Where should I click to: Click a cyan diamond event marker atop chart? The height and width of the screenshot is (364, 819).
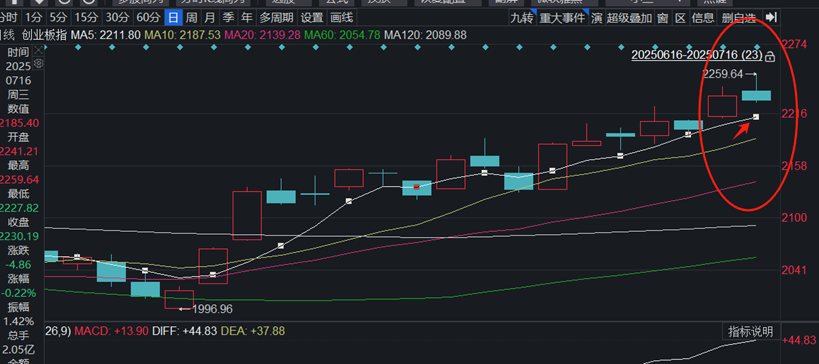click(78, 47)
